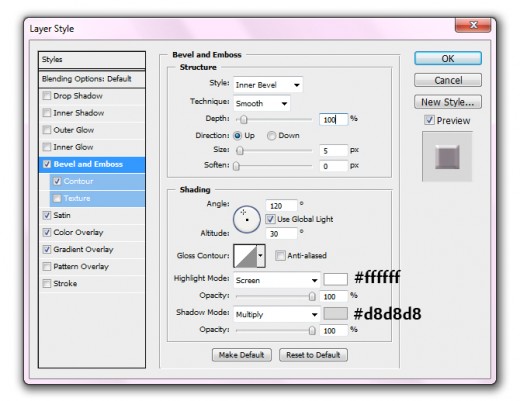The height and width of the screenshot is (401, 520).
Task: Click the style preview thumbnail
Action: pyautogui.click(x=447, y=156)
